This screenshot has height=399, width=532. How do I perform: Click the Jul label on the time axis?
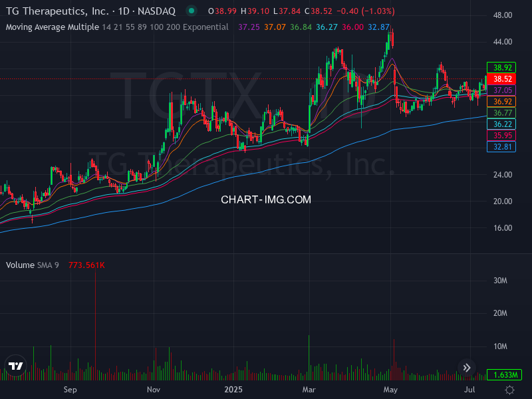click(x=470, y=390)
